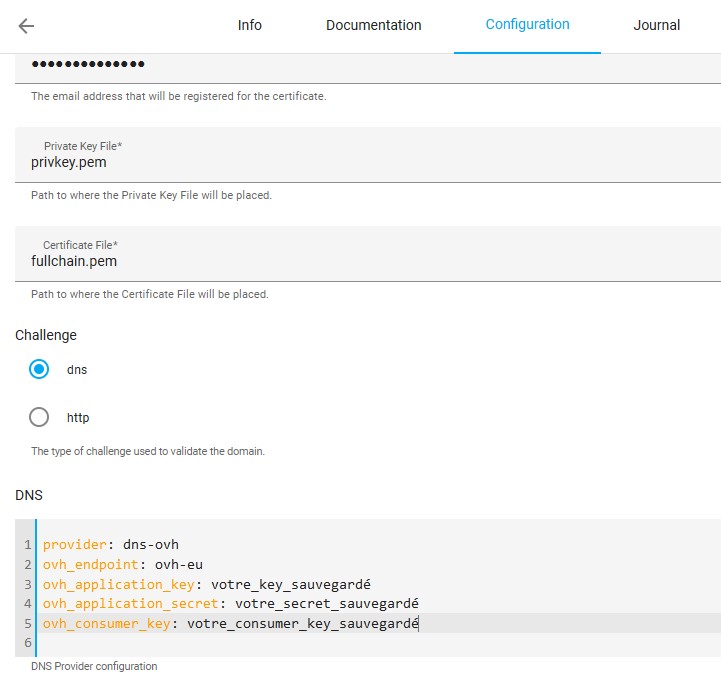Open the Documentation tab
The width and height of the screenshot is (721, 681).
coord(373,25)
